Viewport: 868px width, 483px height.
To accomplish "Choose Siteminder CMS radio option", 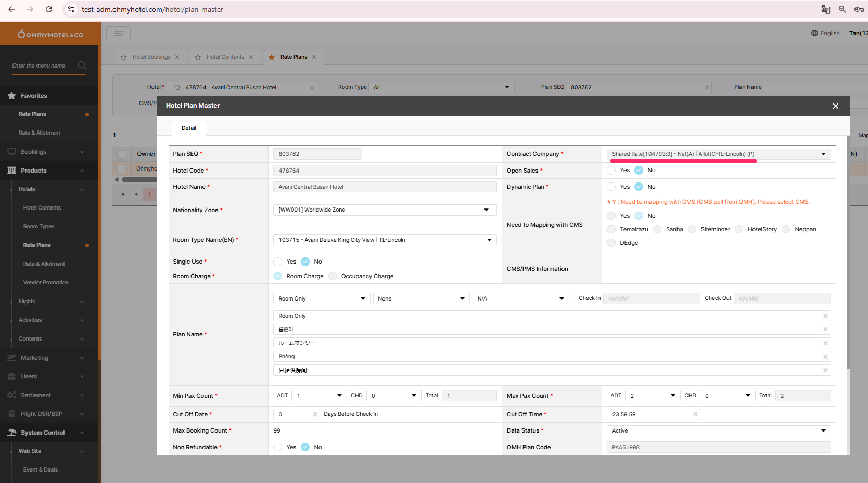I will (x=692, y=229).
